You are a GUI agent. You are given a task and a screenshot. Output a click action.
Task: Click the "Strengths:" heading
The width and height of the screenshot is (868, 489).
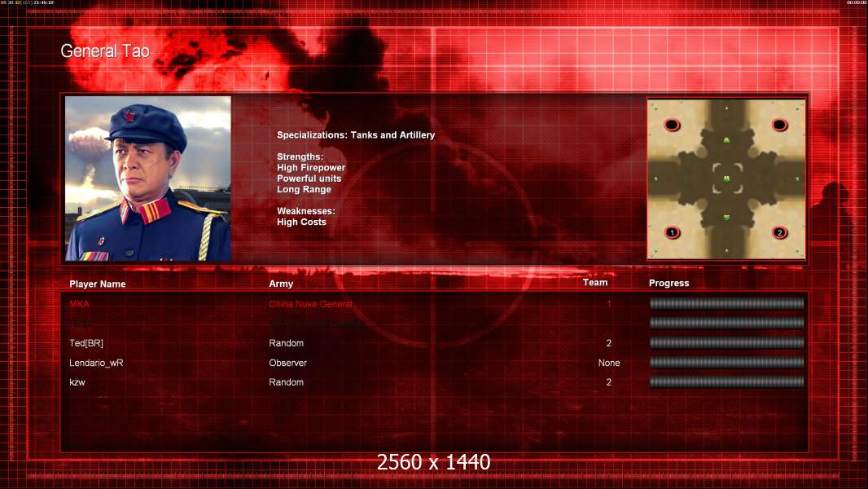(300, 156)
